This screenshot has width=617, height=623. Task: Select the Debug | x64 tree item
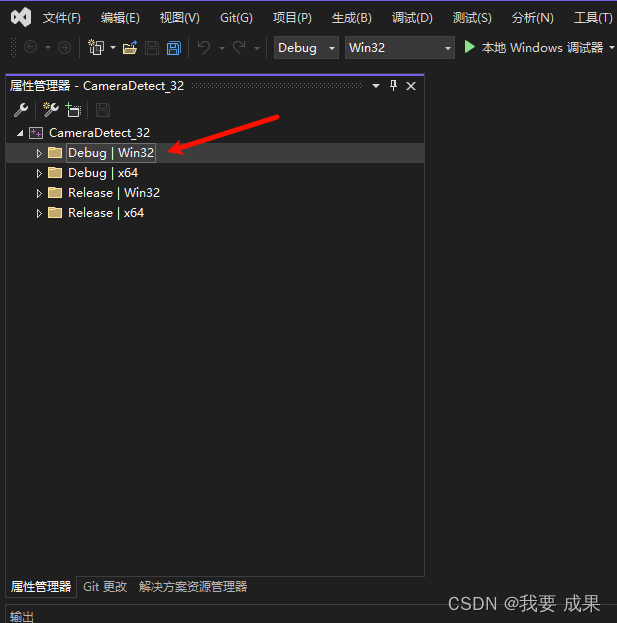(x=102, y=173)
